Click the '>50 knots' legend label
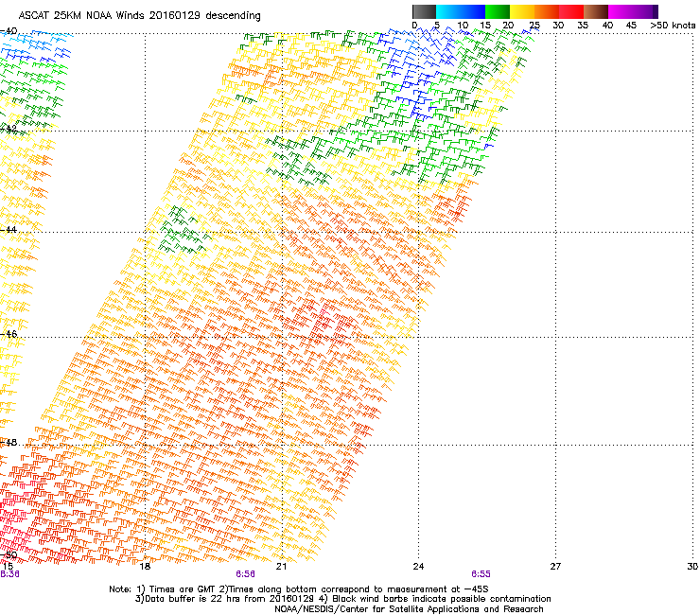The width and height of the screenshot is (700, 615). point(673,26)
